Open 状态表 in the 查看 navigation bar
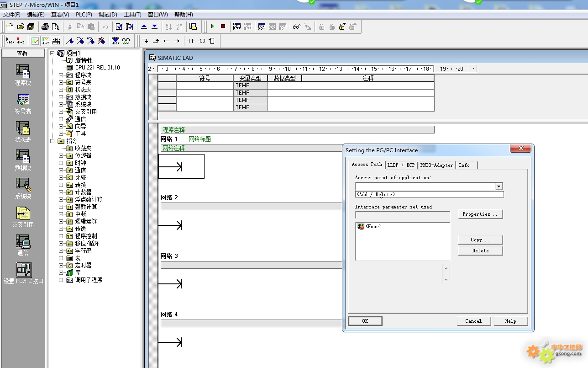This screenshot has width=588, height=368. 23,132
